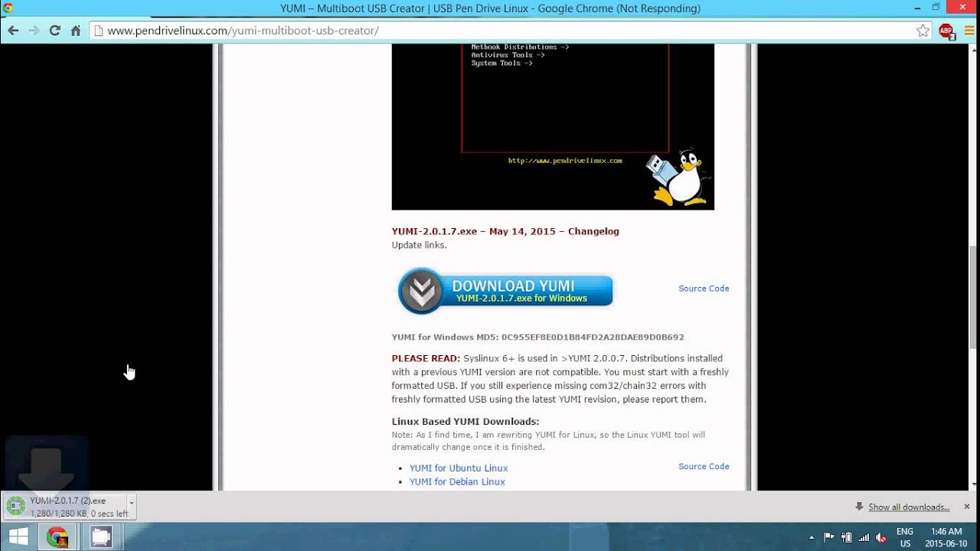
Task: Open the Adblock Plus extension icon
Action: click(946, 31)
